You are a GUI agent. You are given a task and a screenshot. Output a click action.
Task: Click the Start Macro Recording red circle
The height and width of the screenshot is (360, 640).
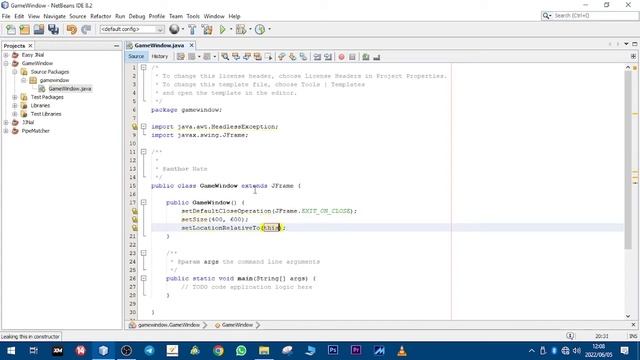(342, 57)
